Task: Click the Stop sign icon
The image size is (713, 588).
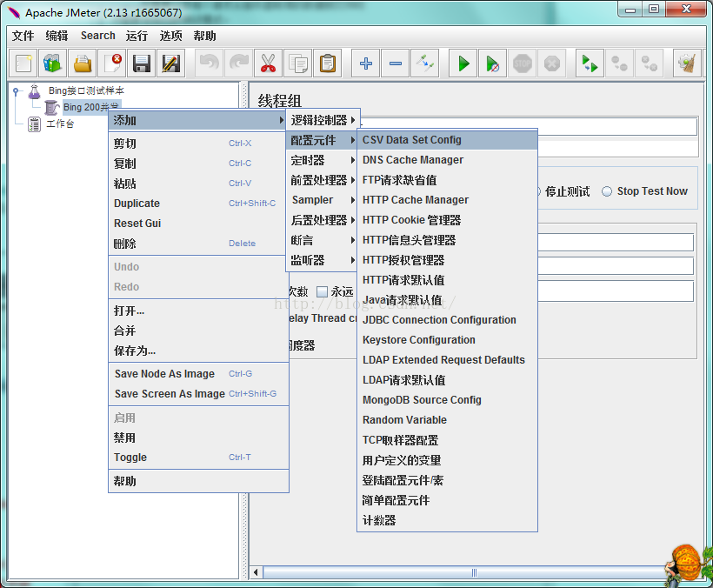Action: 522,63
